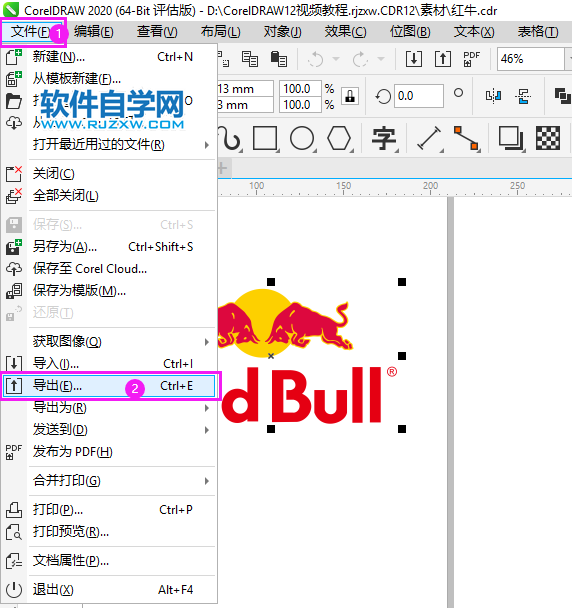Viewport: 572px width, 608px height.
Task: Select the Text tool 字
Action: (384, 138)
